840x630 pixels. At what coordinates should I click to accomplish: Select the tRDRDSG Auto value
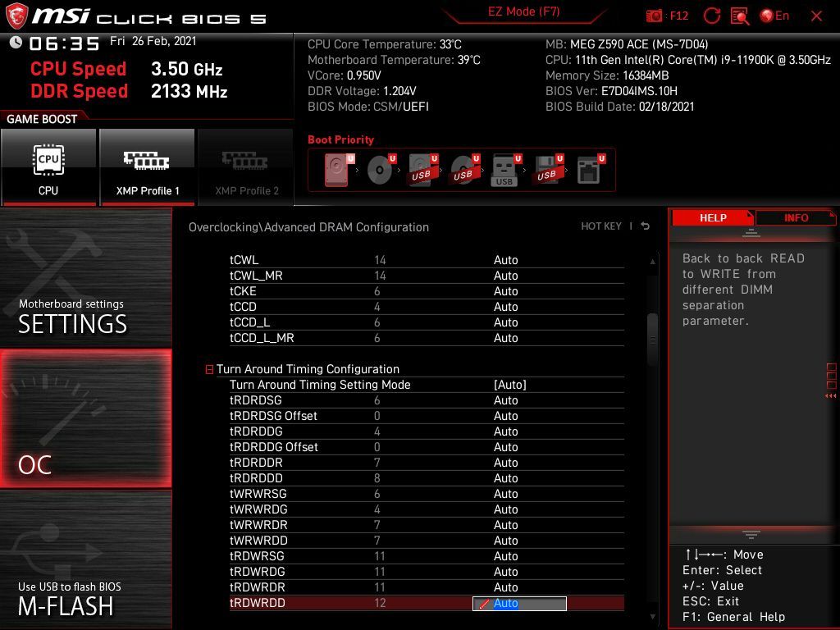click(505, 400)
